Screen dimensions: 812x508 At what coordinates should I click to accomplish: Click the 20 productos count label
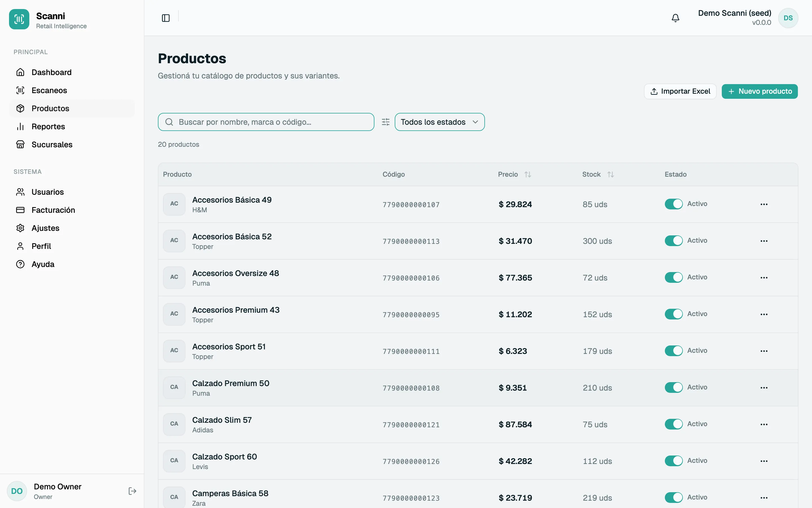[178, 144]
